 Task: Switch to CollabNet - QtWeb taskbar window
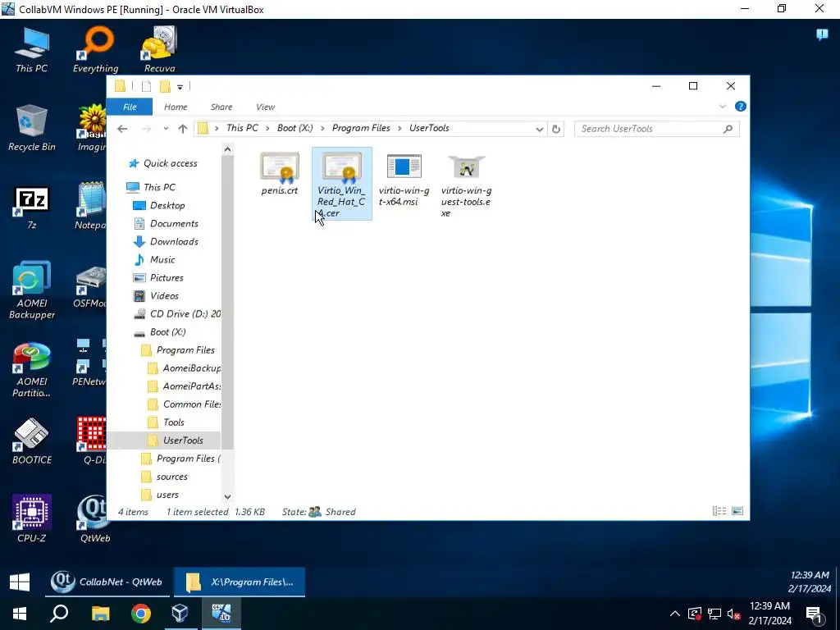point(107,582)
